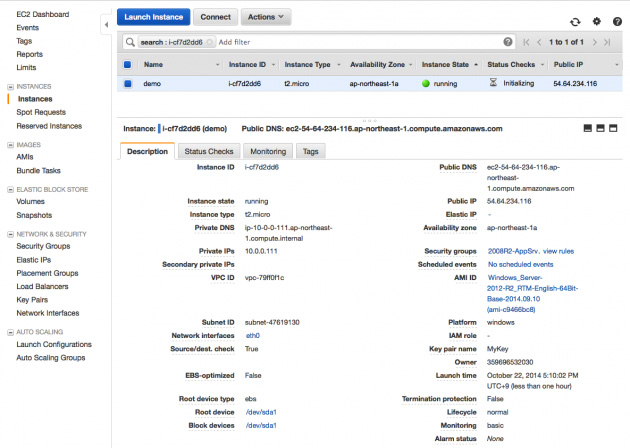Split the details pane layout icon
This screenshot has height=448, width=630.
pyautogui.click(x=600, y=128)
